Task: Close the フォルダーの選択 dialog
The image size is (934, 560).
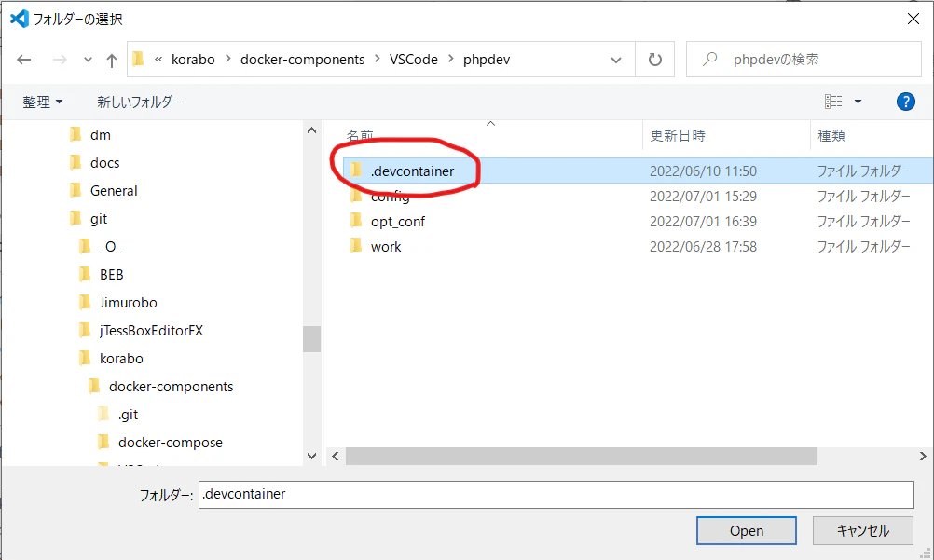Action: tap(913, 19)
